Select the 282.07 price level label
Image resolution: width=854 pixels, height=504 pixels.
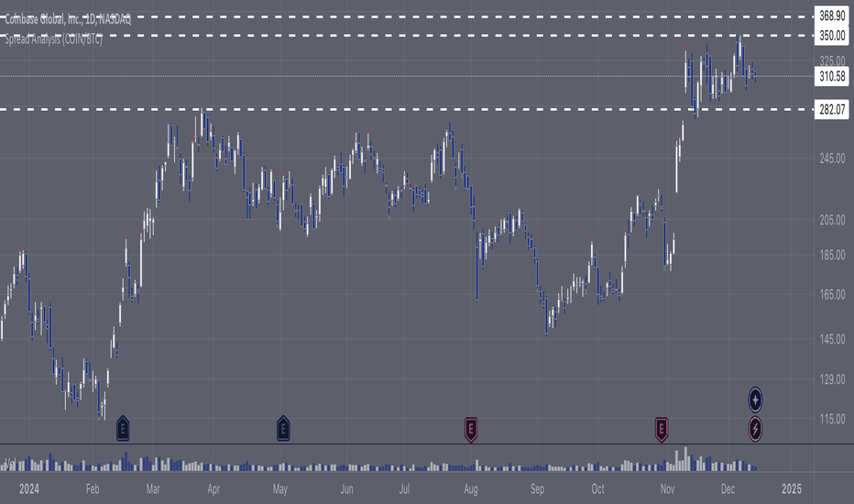[832, 110]
